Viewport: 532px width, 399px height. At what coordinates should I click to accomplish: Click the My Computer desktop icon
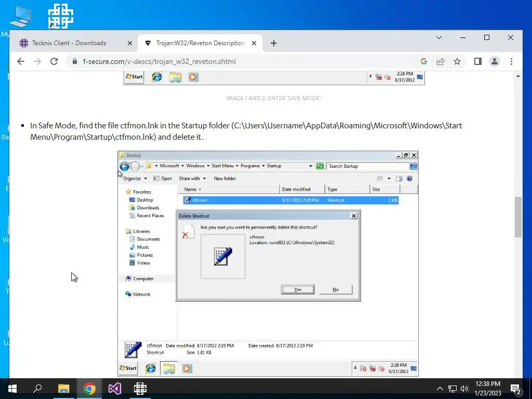coord(20,17)
